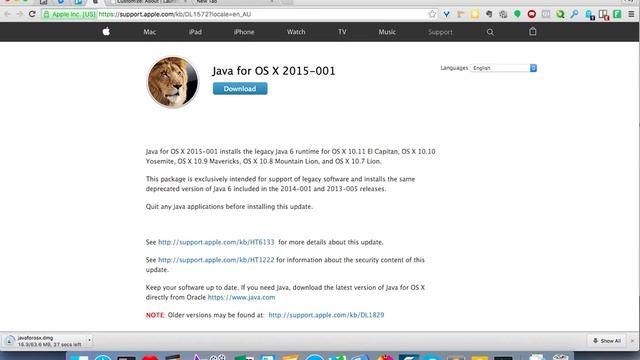Screen dimensions: 640x360
Task: Follow the support.apple.com/kb/HT6133 link
Action: 216,242
